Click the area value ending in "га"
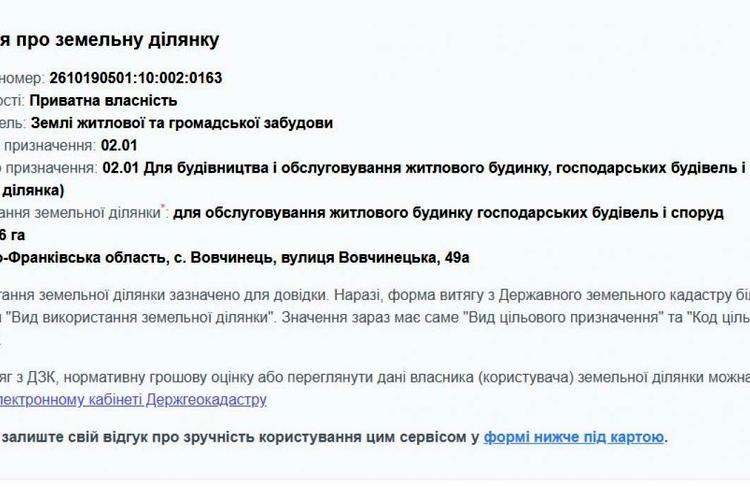 [12, 235]
